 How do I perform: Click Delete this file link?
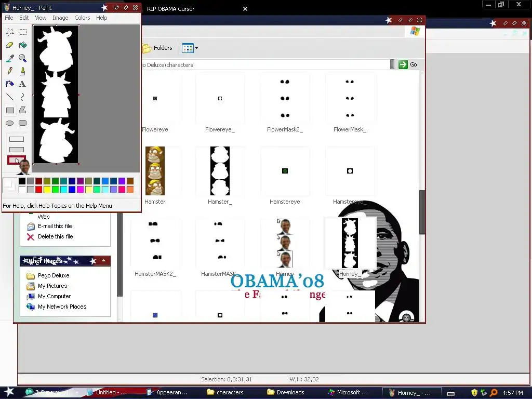click(55, 237)
